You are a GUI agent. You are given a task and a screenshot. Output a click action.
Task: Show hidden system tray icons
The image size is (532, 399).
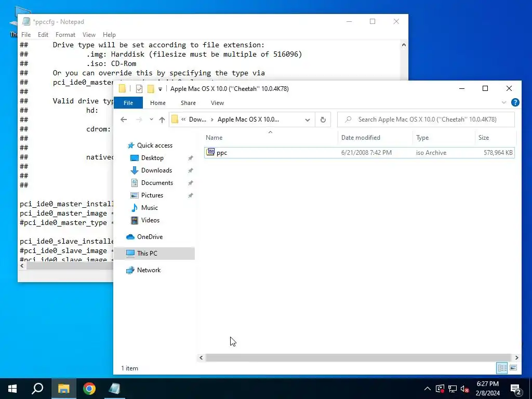[x=428, y=389]
